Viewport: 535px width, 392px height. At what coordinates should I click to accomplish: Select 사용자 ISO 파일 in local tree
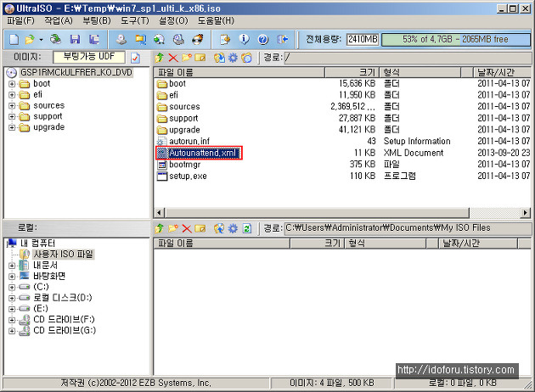tap(63, 255)
